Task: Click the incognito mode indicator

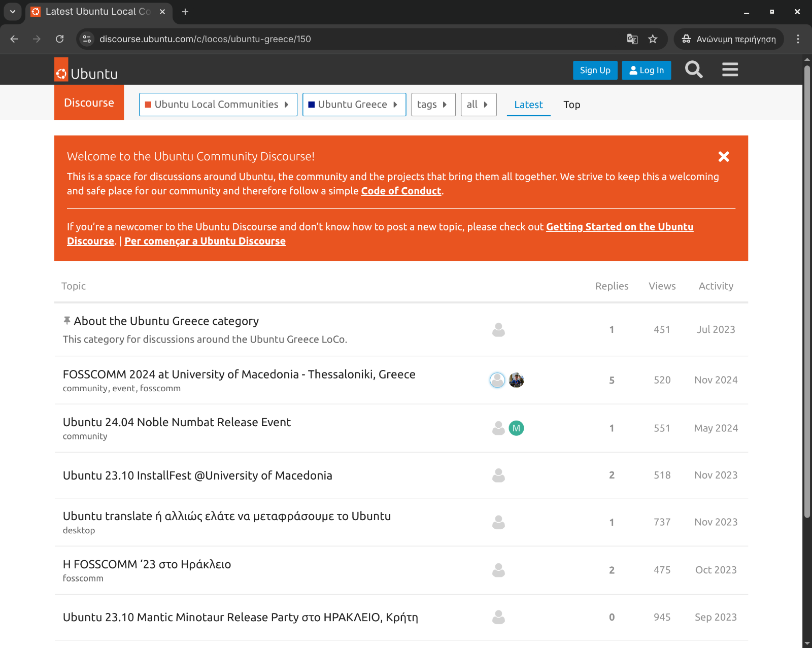Action: pos(729,39)
